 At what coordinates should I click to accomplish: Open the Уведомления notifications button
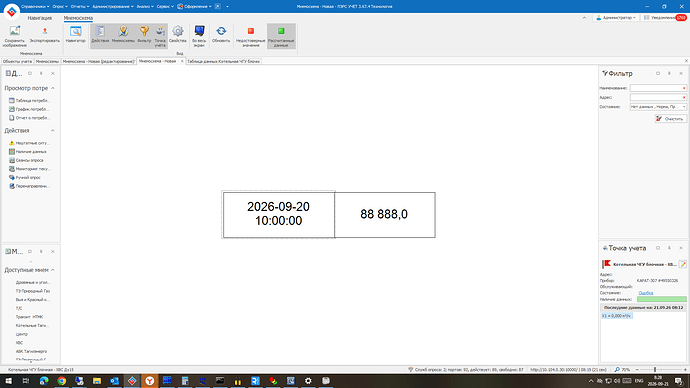(665, 18)
